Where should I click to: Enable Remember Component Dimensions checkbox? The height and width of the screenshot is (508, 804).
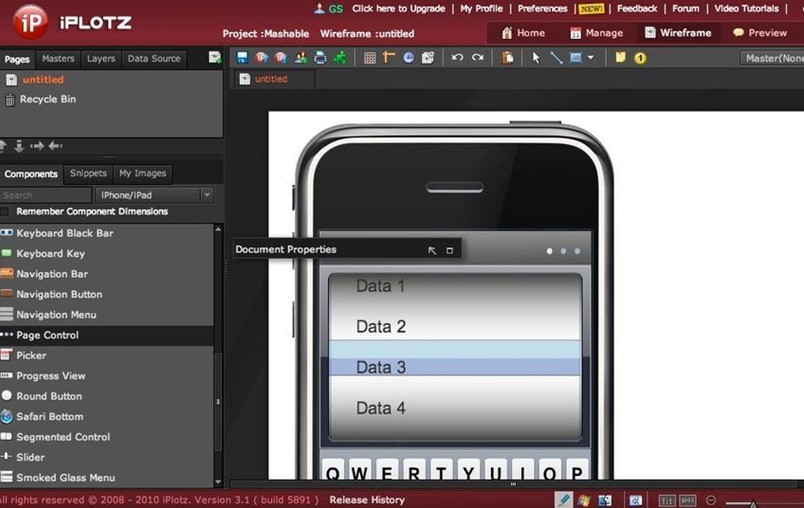click(6, 212)
